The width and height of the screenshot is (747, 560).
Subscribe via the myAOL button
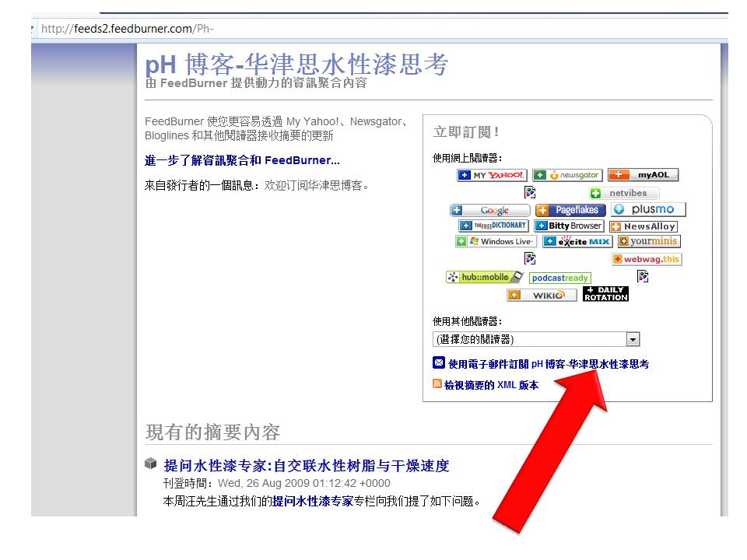pyautogui.click(x=644, y=175)
